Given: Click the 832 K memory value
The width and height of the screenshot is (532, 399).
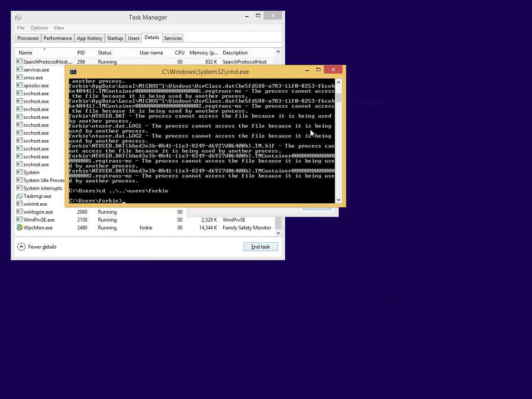Looking at the screenshot, I should coord(211,62).
